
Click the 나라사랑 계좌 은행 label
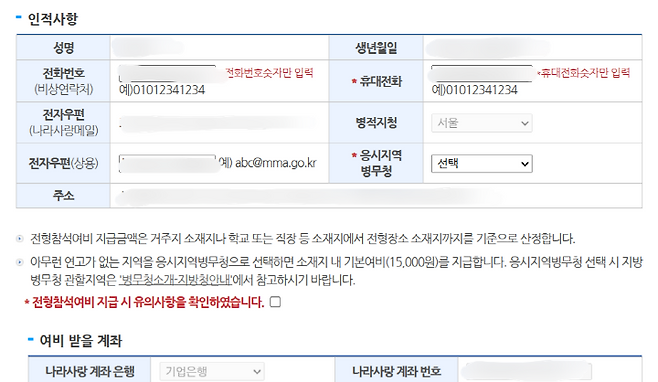(90, 371)
